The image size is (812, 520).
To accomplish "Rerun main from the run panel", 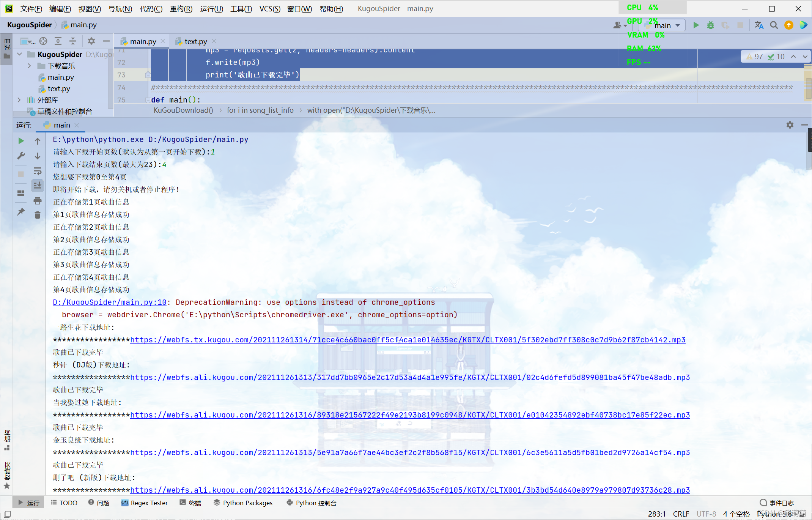I will (21, 141).
